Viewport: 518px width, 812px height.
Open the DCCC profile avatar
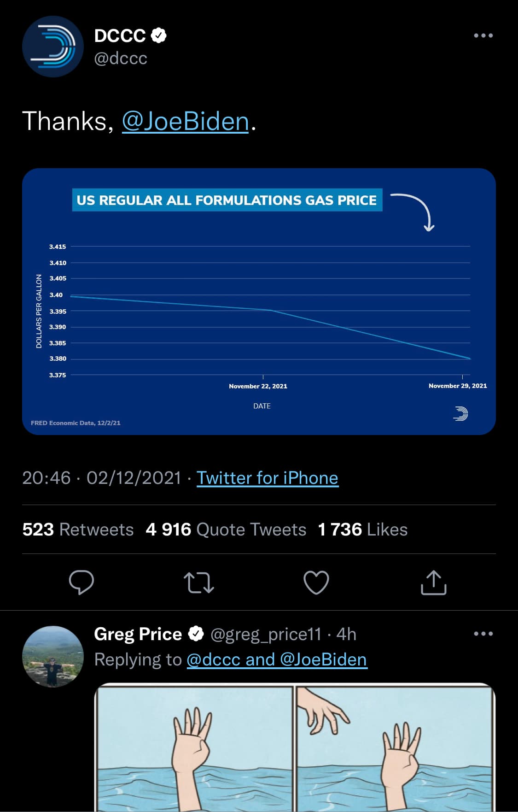pyautogui.click(x=52, y=47)
